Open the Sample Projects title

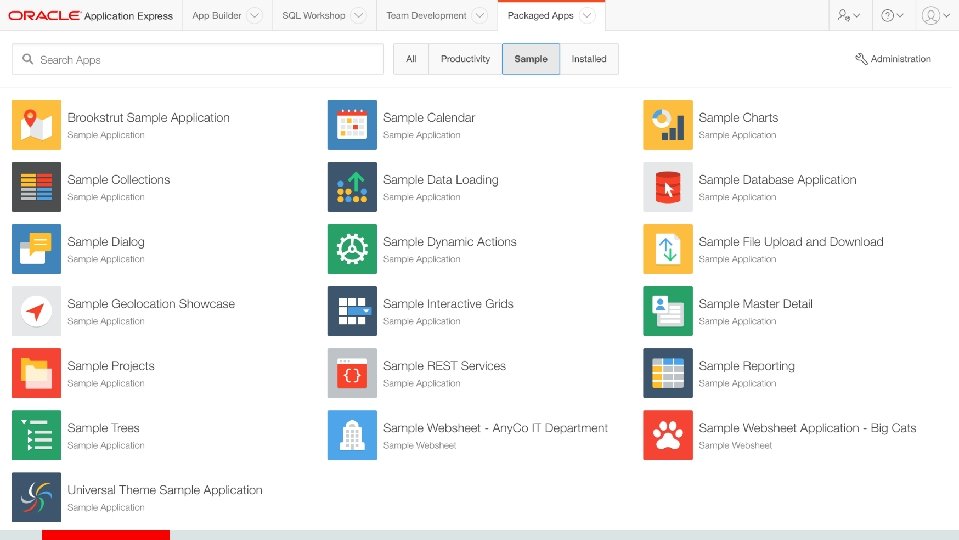[111, 366]
